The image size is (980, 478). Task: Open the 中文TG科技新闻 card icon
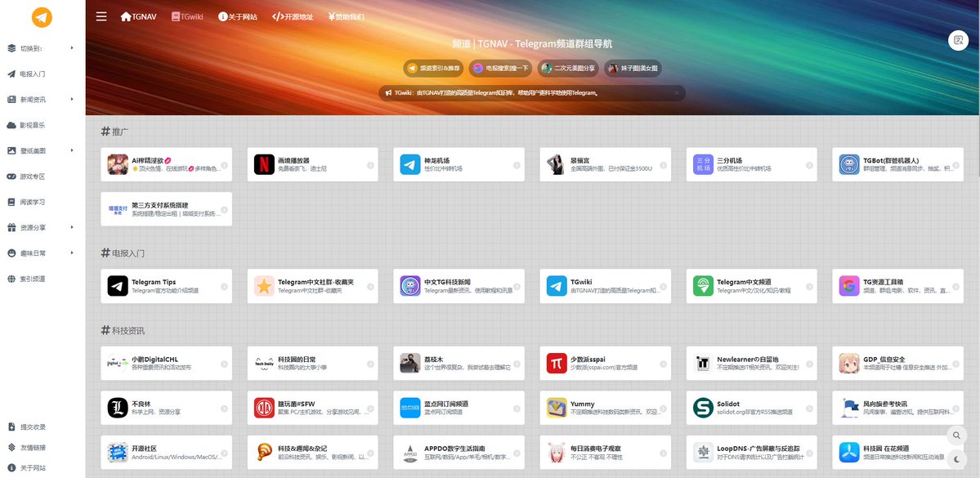(x=410, y=285)
